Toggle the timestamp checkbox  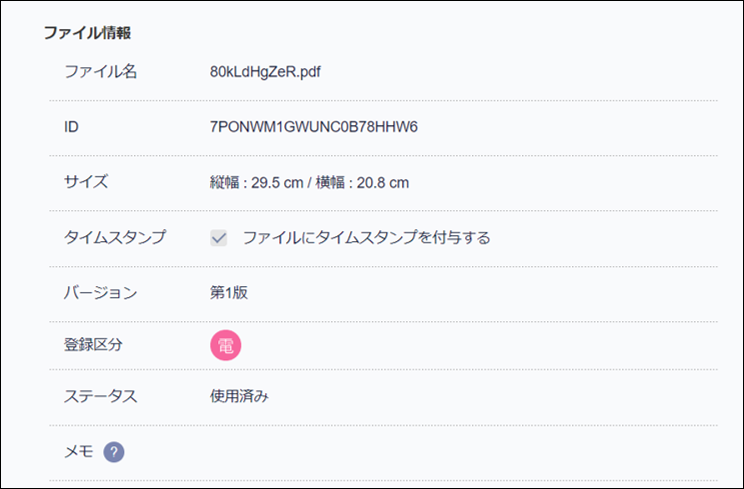[x=219, y=238]
